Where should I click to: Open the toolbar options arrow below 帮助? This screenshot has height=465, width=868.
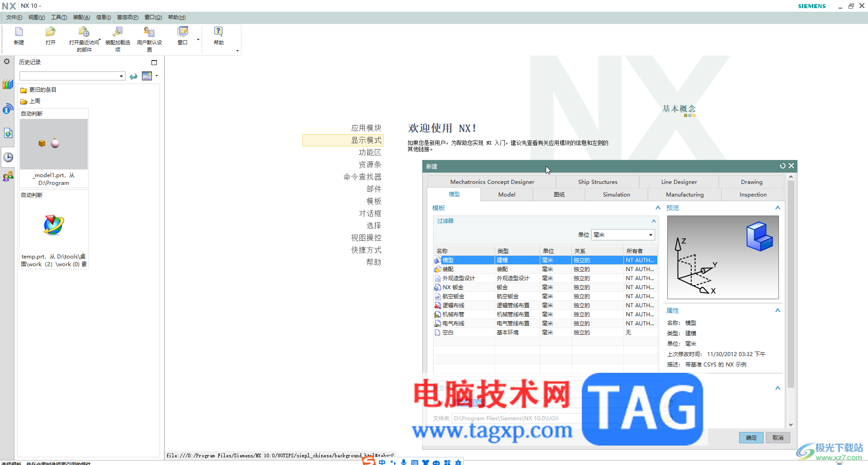tap(237, 51)
